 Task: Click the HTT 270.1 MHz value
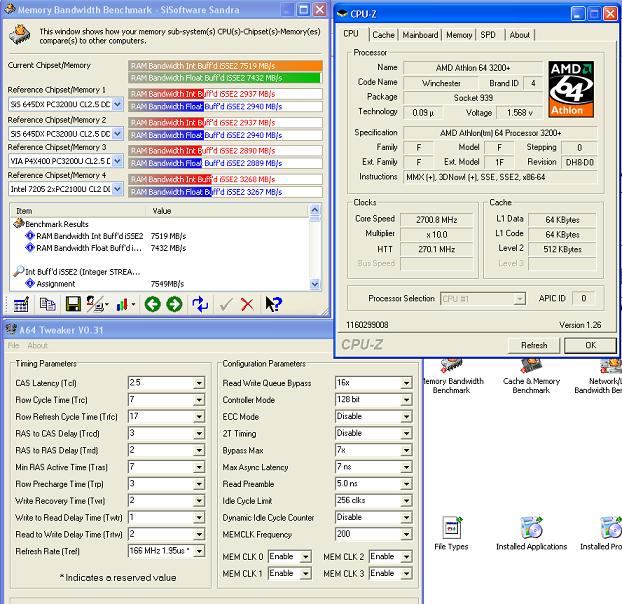436,249
